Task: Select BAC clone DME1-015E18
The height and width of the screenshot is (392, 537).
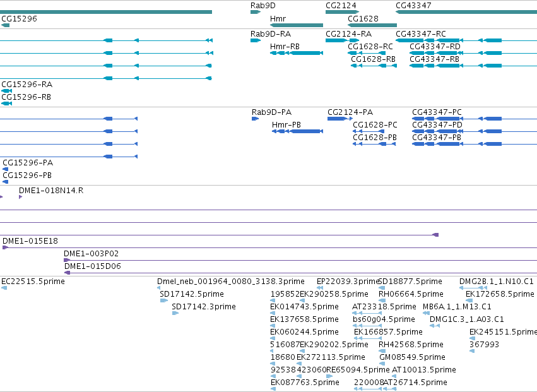Action: click(30, 241)
